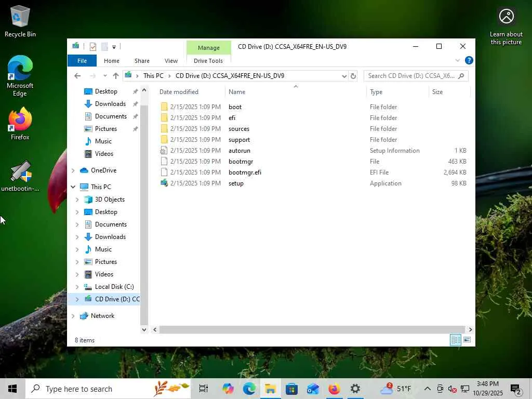
Task: Toggle the ribbon expand chevron
Action: click(457, 60)
